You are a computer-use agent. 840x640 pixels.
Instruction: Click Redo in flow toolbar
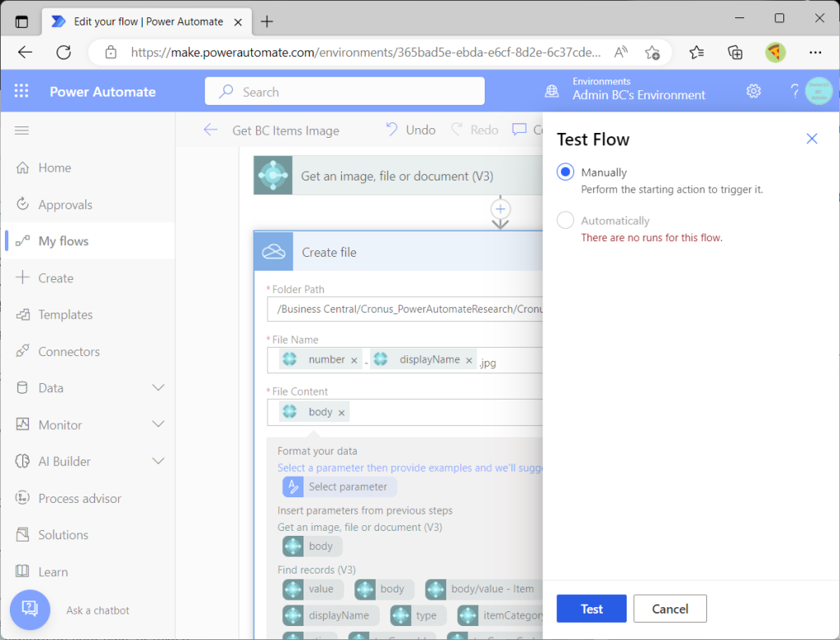point(474,130)
